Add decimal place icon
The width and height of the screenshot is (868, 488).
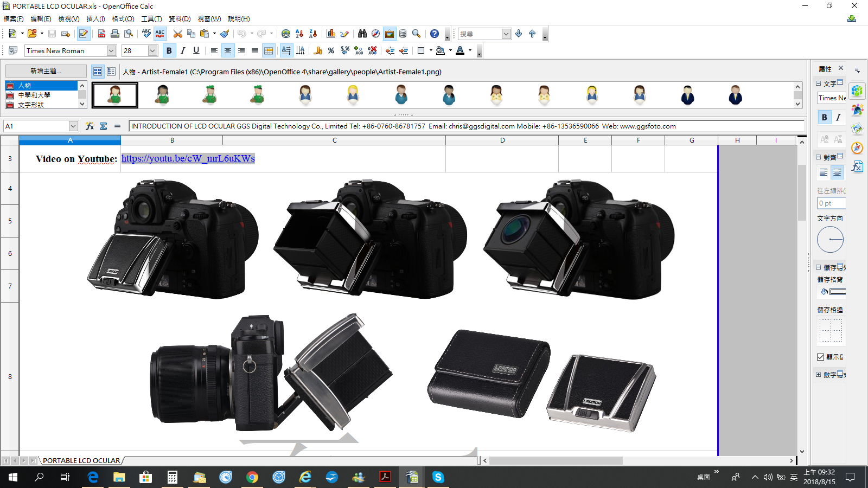pyautogui.click(x=359, y=50)
